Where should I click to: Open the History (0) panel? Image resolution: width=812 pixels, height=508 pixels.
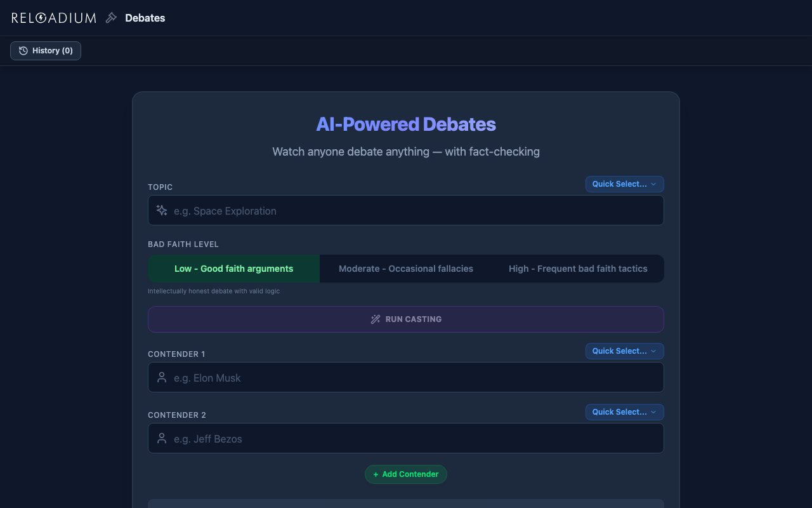click(46, 51)
